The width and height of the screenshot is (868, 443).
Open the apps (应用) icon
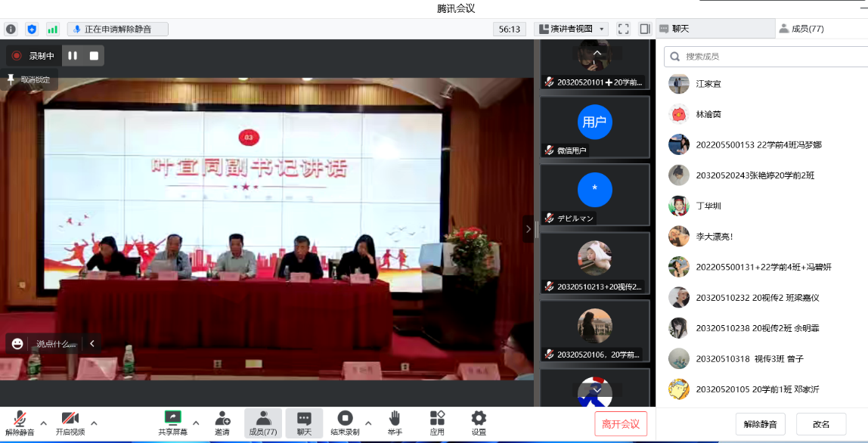coord(437,423)
